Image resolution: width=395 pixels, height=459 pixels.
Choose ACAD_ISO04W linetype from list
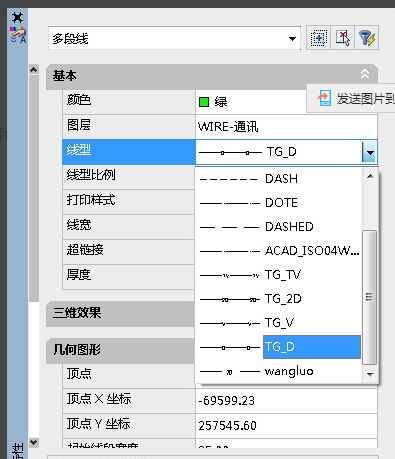[x=279, y=251]
